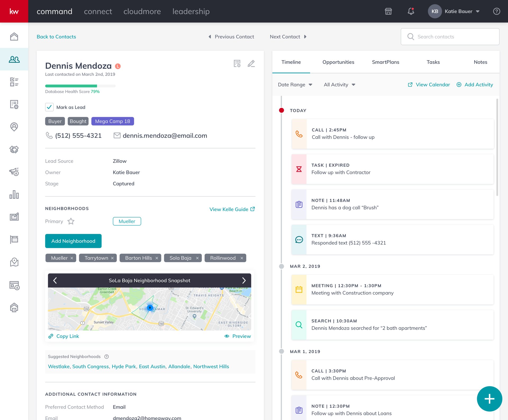Click the Database Health Score progress bar
Screen dimensions: 508x420
[80, 86]
